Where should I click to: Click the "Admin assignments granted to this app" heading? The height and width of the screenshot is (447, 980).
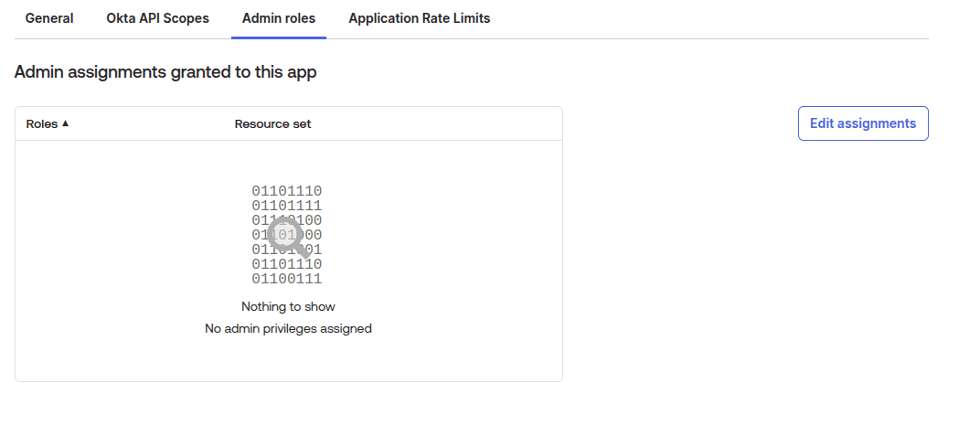point(165,72)
